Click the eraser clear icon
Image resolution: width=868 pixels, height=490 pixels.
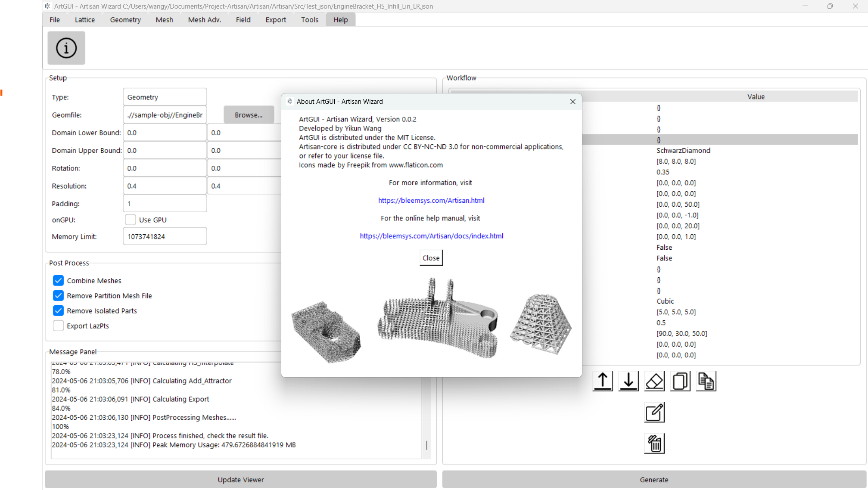tap(654, 381)
